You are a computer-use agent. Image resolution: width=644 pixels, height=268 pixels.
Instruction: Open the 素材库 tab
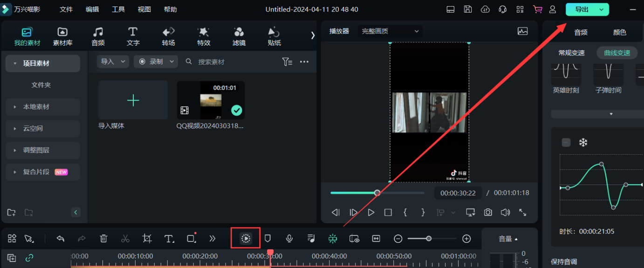pos(62,36)
